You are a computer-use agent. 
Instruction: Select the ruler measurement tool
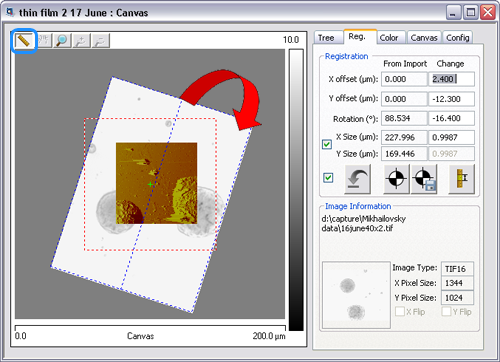coord(24,41)
